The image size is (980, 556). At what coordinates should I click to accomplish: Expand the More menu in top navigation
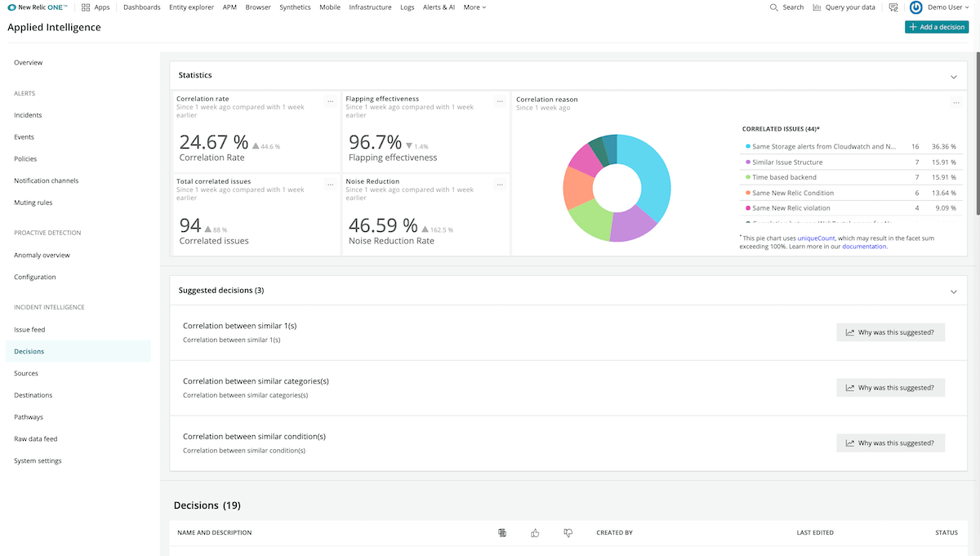point(474,7)
